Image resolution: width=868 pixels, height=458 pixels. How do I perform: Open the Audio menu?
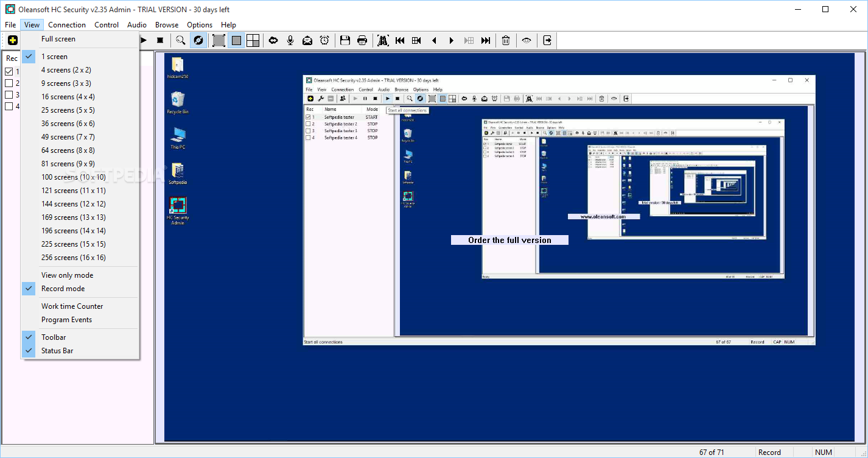point(137,25)
